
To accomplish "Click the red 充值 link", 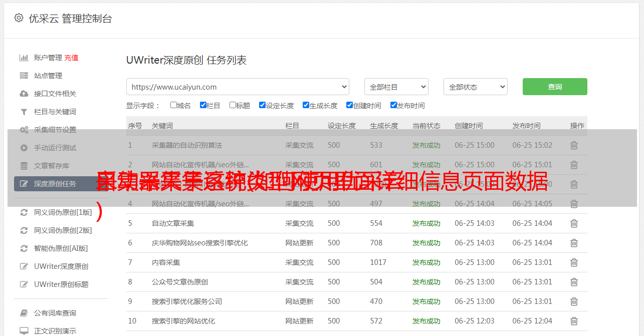I will coord(71,58).
